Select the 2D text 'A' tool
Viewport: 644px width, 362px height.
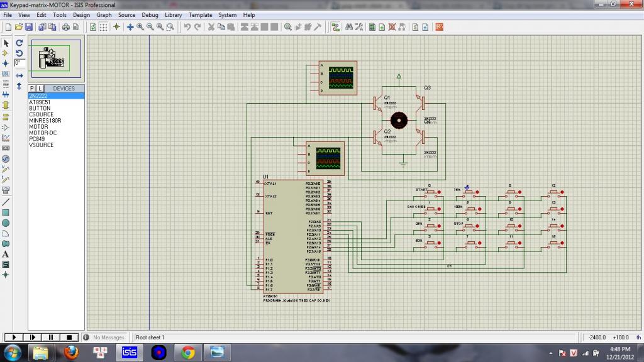pyautogui.click(x=6, y=255)
